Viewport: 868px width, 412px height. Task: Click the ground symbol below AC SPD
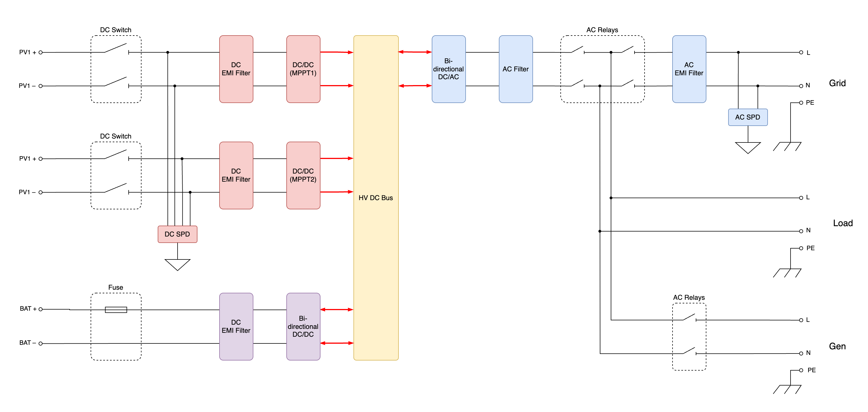748,148
